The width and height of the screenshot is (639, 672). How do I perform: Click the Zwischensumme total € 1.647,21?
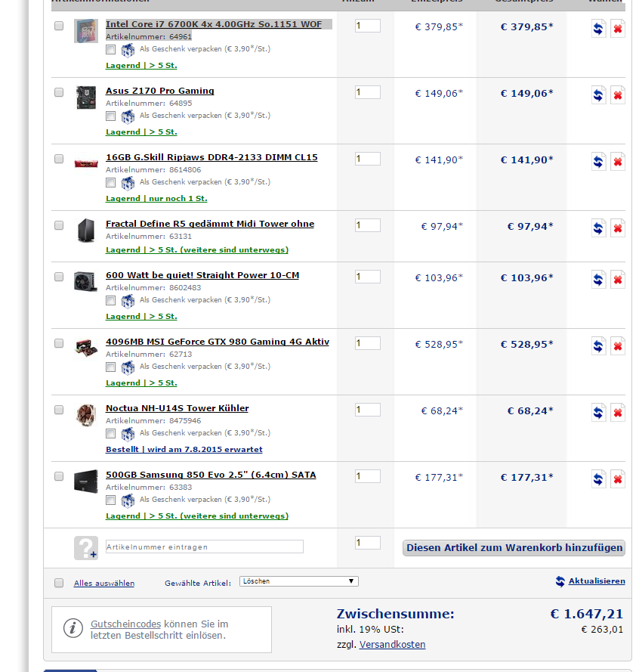587,614
